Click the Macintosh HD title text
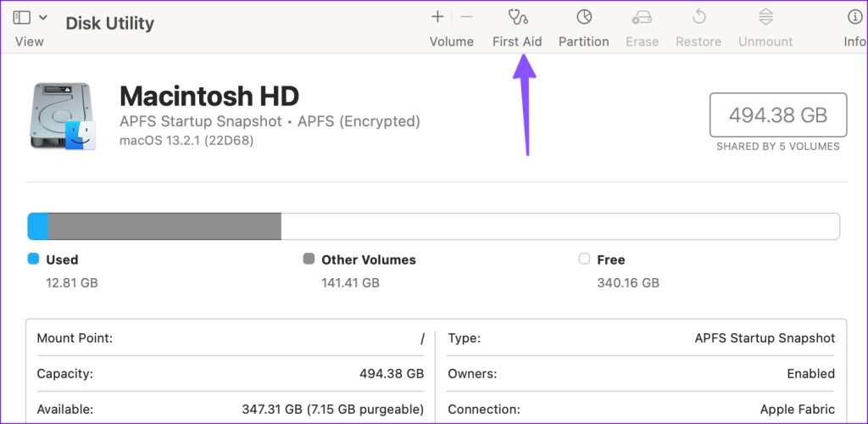This screenshot has height=424, width=868. pos(209,96)
